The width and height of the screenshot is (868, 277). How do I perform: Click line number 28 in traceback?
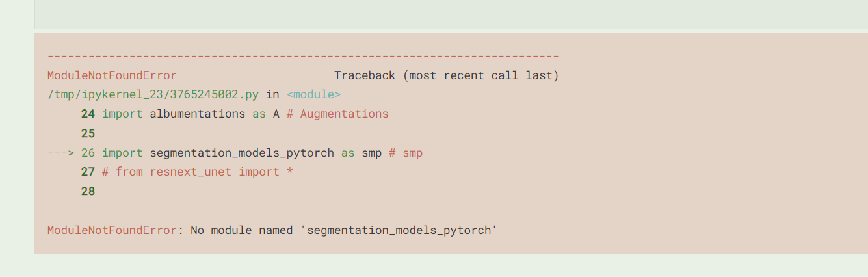[x=88, y=191]
